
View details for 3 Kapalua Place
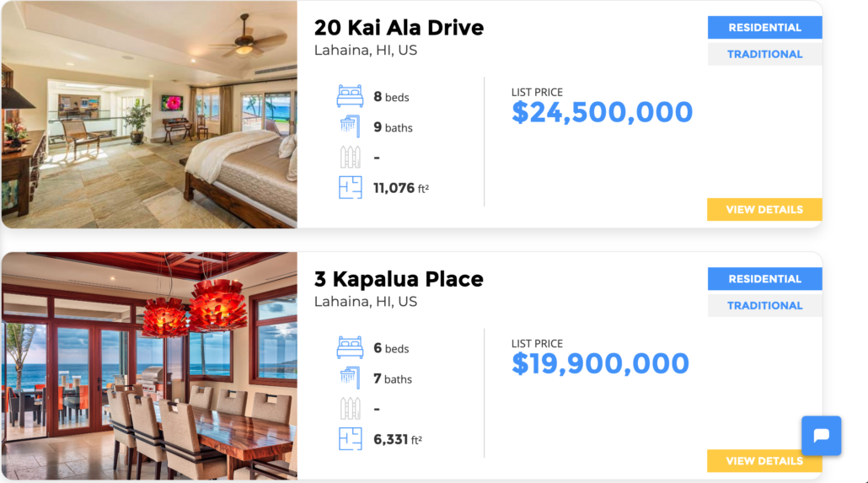[764, 460]
